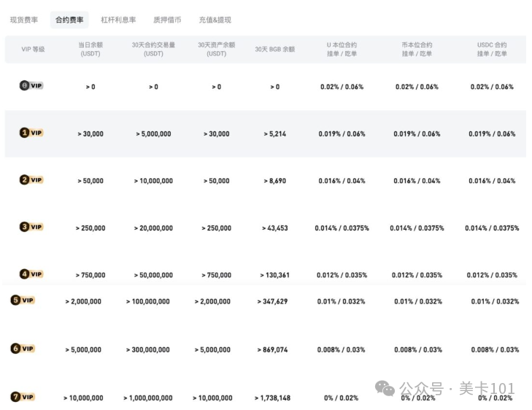Click the > 750,000 30-day asset balance cell

click(217, 275)
